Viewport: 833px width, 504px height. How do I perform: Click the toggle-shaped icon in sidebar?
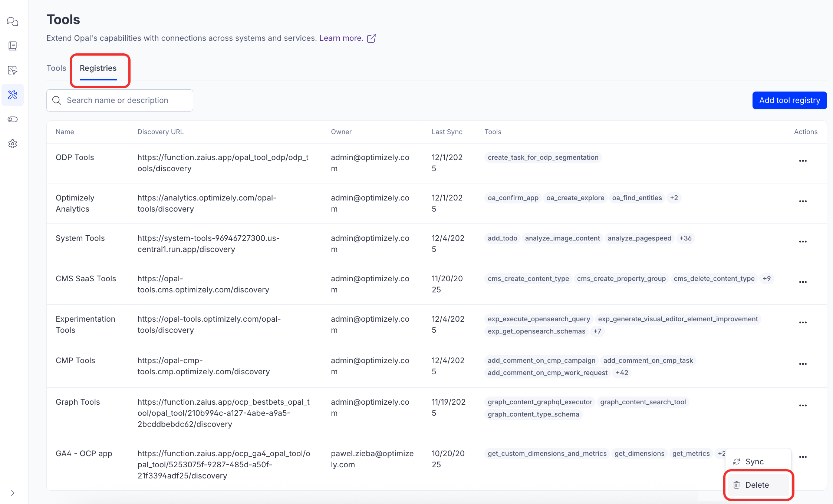pyautogui.click(x=13, y=119)
